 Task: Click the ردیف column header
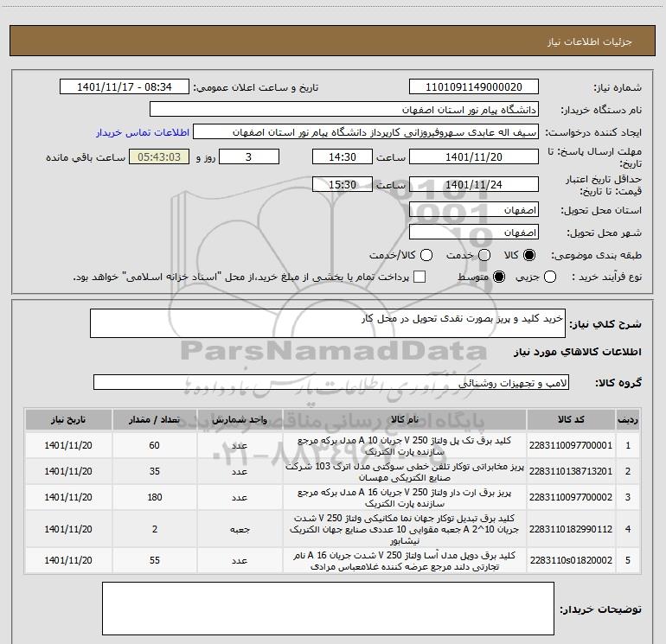[x=628, y=419]
